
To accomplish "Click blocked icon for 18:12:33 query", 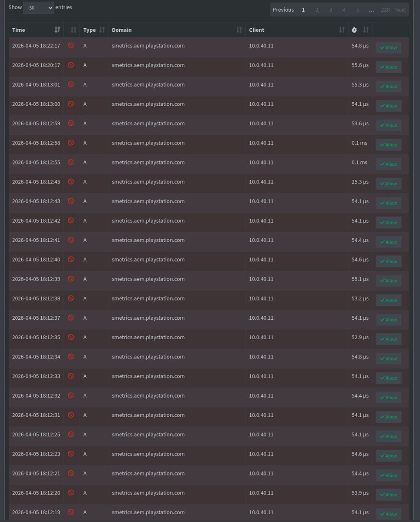I will click(71, 376).
